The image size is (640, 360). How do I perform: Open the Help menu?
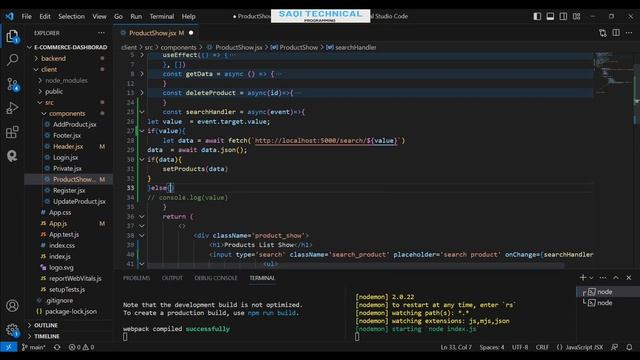[189, 16]
